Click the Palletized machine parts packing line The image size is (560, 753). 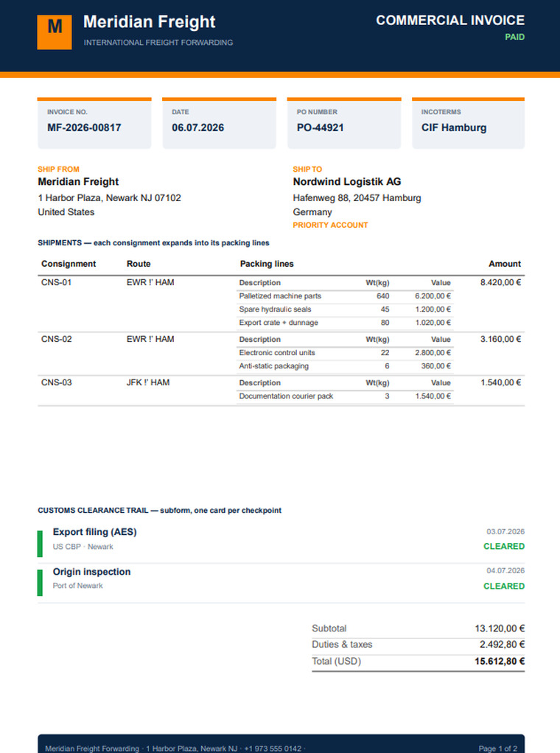345,296
